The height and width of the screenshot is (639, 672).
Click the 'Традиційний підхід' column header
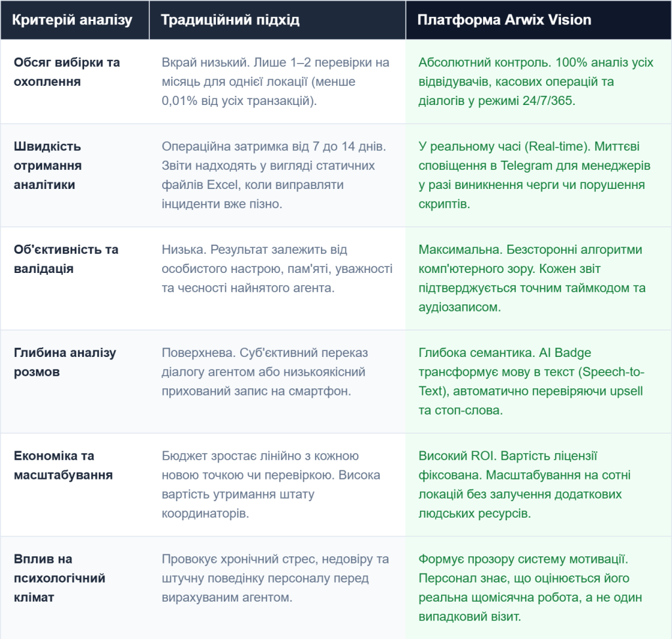pos(278,20)
